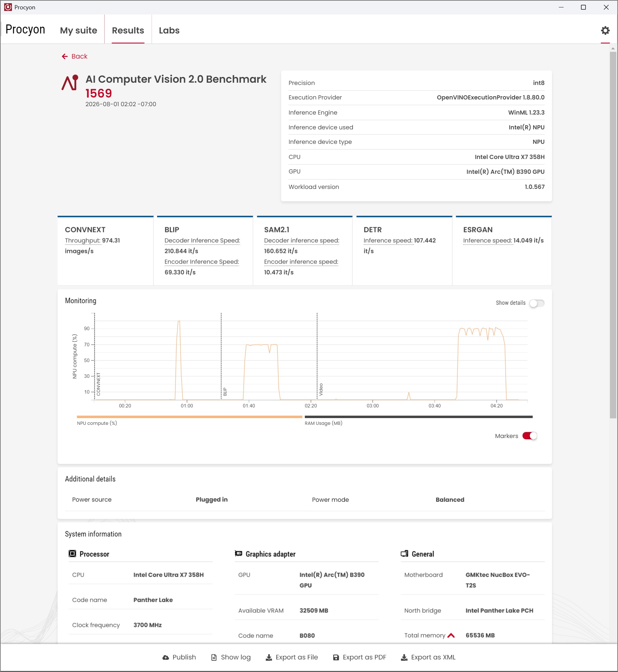This screenshot has width=618, height=672.
Task: Click the Publish button
Action: (x=179, y=657)
